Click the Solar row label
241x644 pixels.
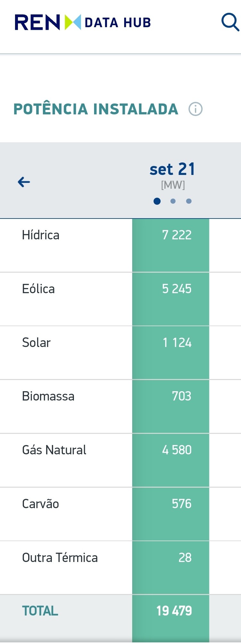[36, 343]
